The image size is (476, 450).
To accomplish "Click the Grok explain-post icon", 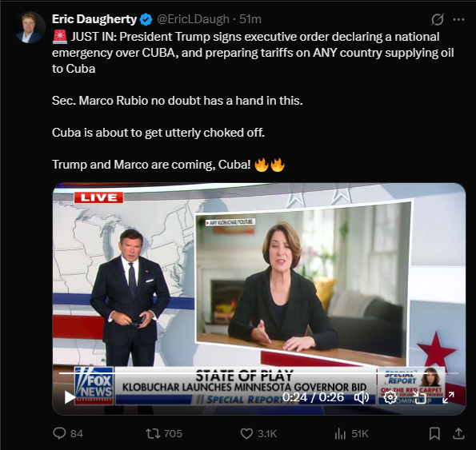I will point(438,19).
